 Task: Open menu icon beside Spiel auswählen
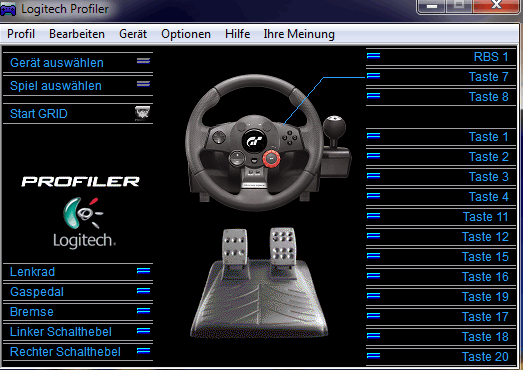click(x=143, y=84)
